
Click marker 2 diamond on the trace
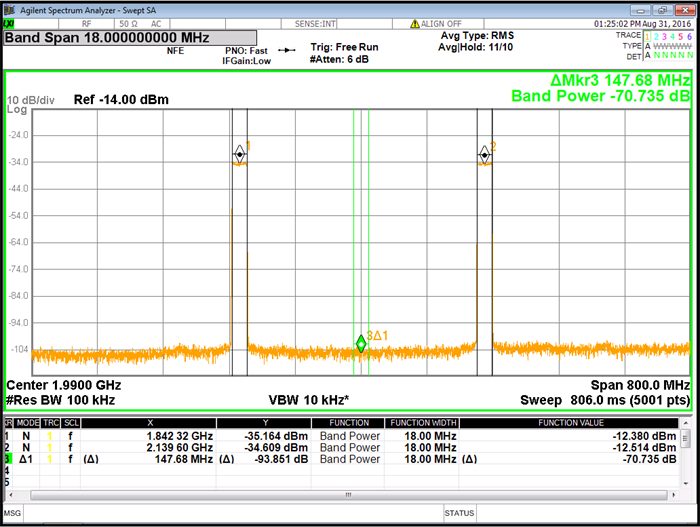tap(484, 153)
